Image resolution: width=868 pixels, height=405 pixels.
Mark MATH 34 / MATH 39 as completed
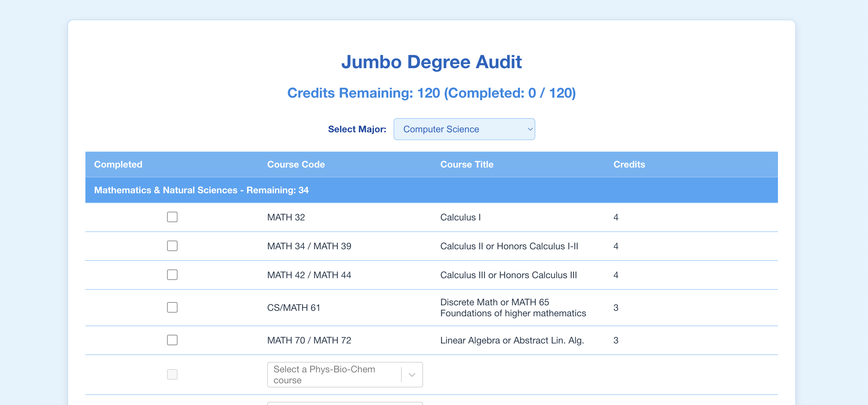[172, 246]
